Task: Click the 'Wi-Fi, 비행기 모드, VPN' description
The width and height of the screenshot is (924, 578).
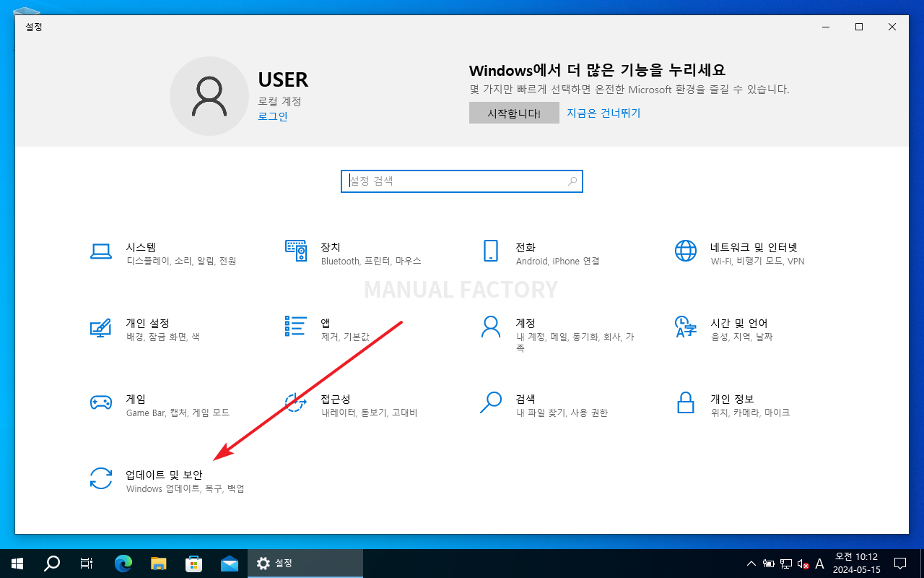Action: pos(757,262)
